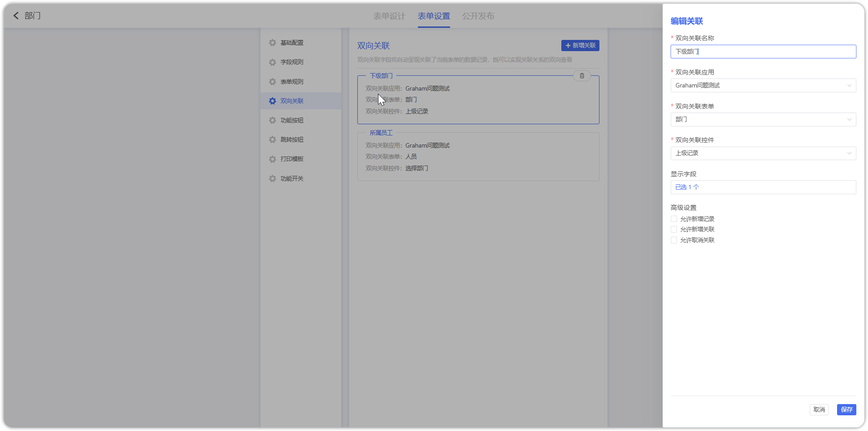The image size is (868, 431).
Task: Check the 允许取消关联 option
Action: pos(674,240)
